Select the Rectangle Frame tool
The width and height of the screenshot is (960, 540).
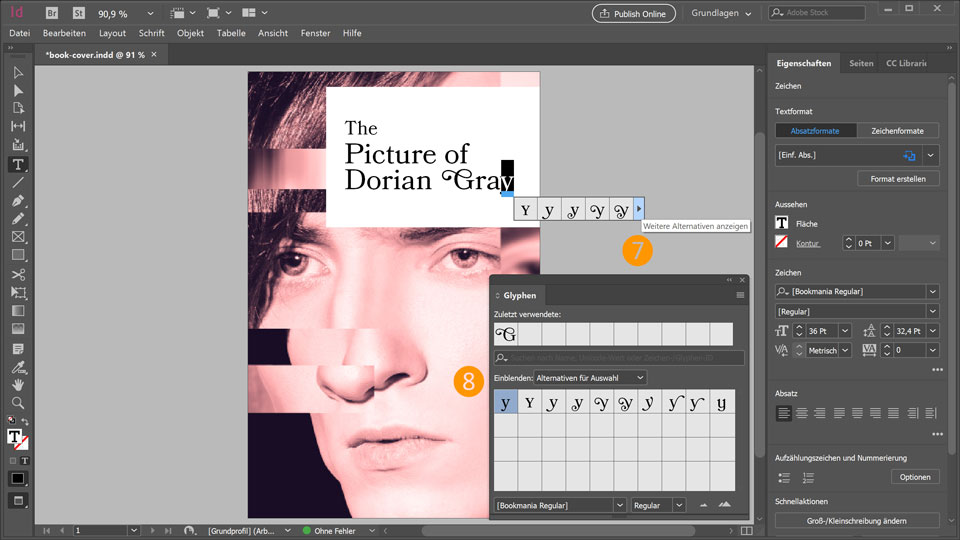click(x=18, y=237)
